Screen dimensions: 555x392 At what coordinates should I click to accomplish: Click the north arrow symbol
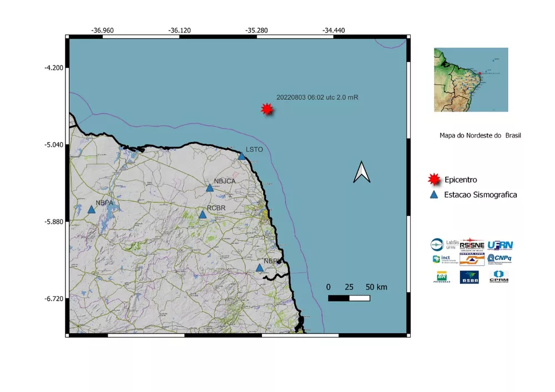361,172
